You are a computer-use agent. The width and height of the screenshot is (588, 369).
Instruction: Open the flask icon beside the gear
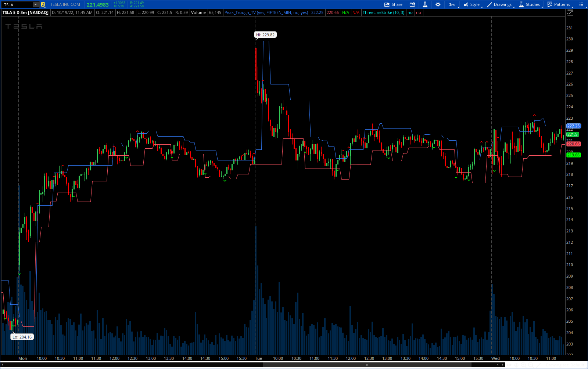click(425, 5)
